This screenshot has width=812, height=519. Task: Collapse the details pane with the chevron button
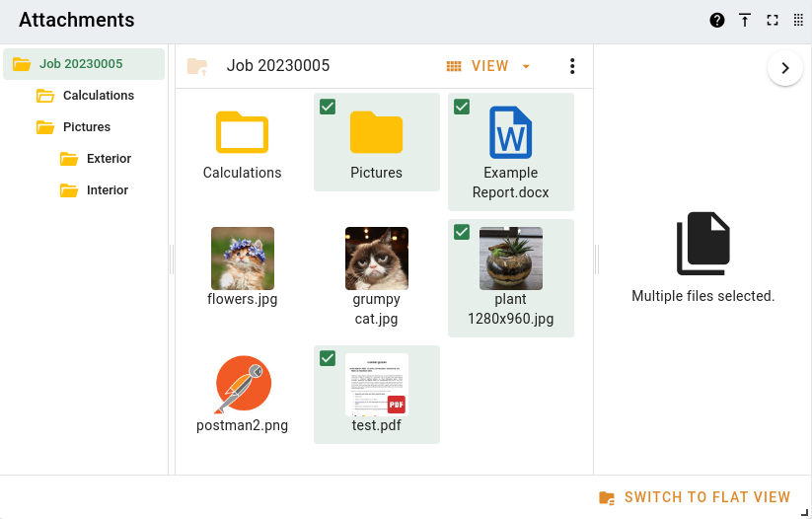coord(785,68)
